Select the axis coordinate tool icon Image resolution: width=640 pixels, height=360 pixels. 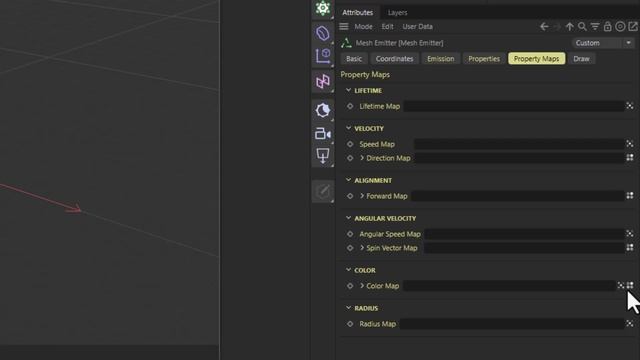click(323, 56)
